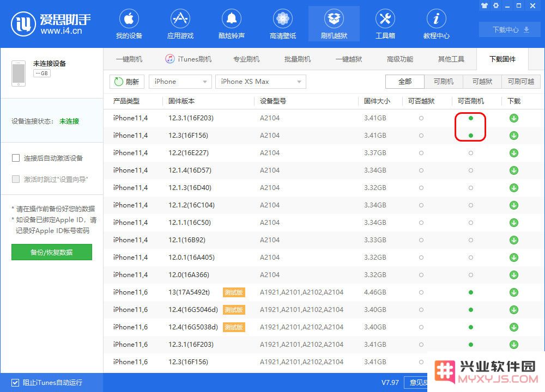This screenshot has height=392, width=545.
Task: Switch to 一键越狱 tab
Action: tap(349, 59)
